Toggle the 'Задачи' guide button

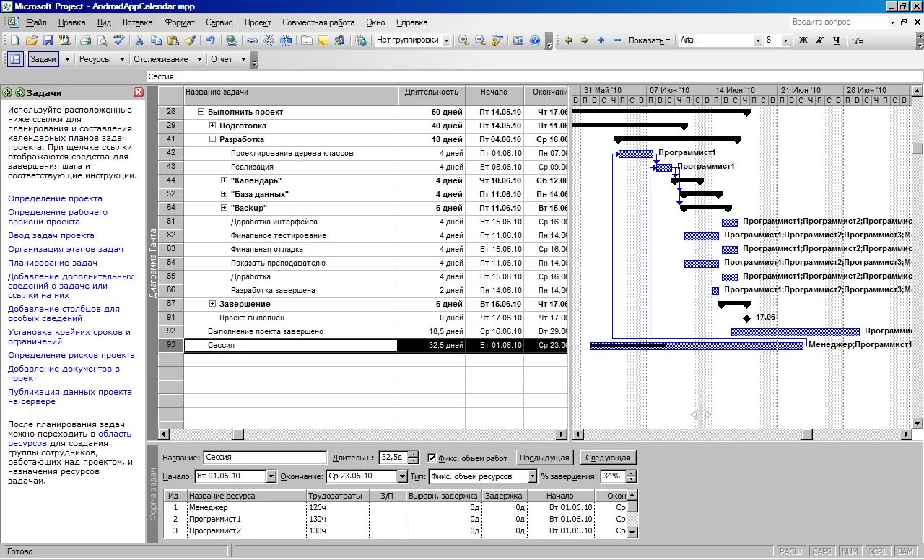click(x=43, y=59)
